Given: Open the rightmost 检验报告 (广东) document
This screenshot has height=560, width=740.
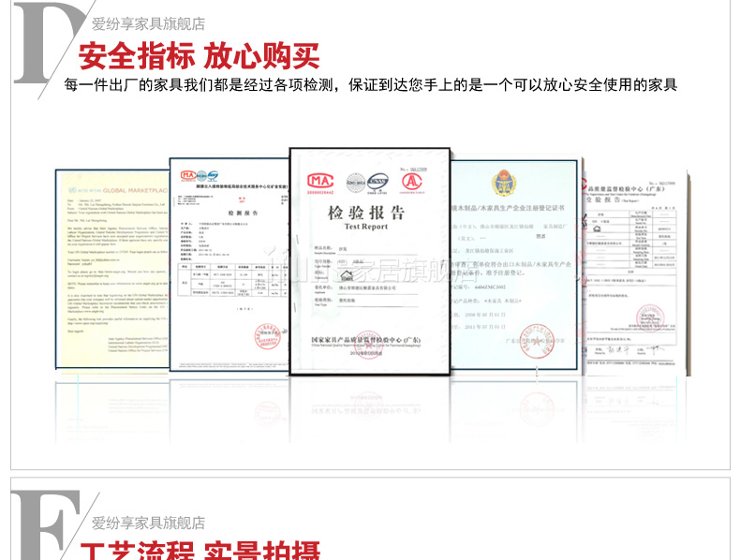Looking at the screenshot, I should (635, 273).
